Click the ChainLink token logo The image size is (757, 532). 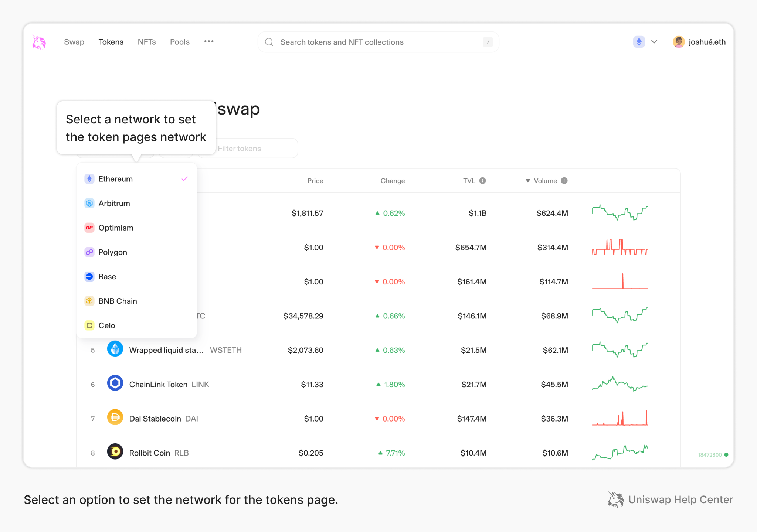[115, 383]
